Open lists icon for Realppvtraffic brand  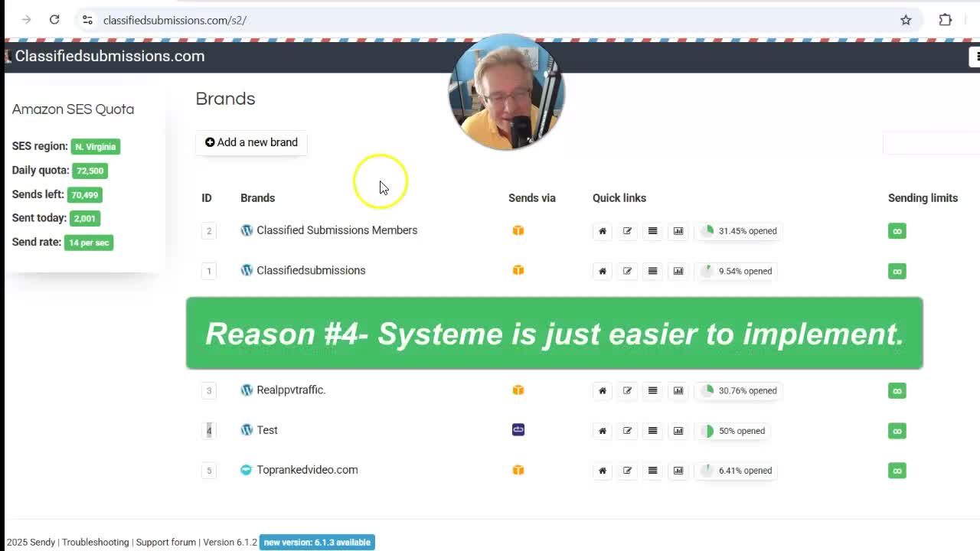point(652,390)
